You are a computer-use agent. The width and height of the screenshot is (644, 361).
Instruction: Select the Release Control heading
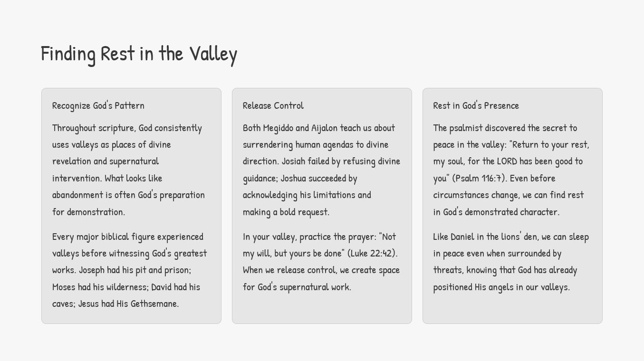[x=273, y=105]
